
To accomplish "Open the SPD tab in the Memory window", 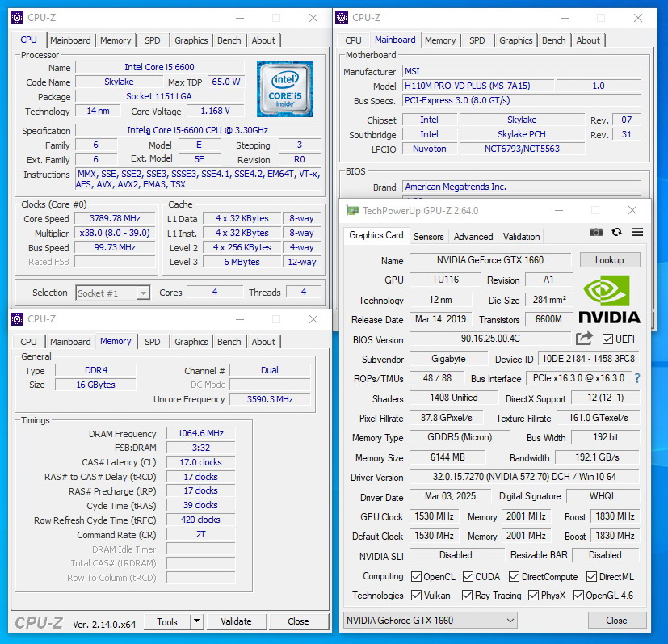I will click(x=152, y=342).
